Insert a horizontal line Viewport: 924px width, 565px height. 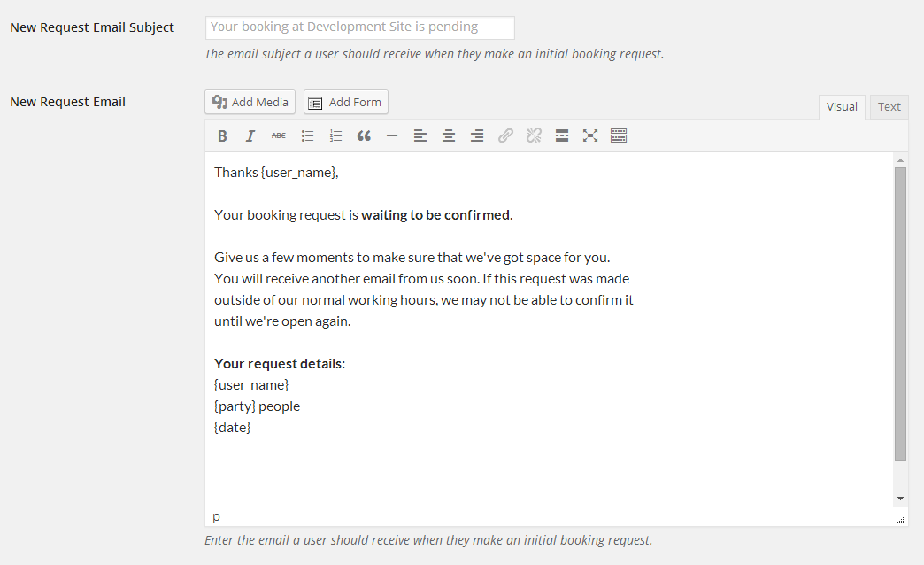(392, 135)
